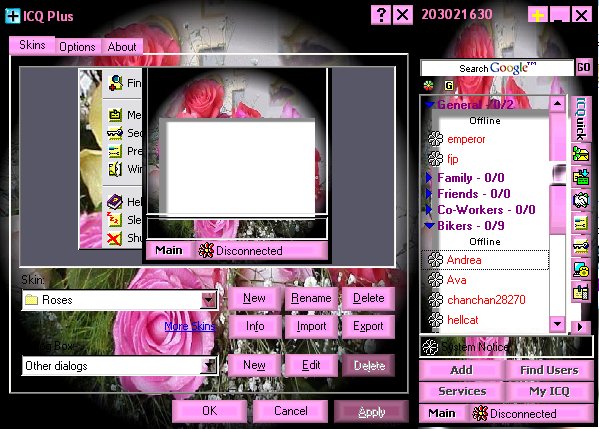Click the Add button in contact list
The height and width of the screenshot is (429, 599).
click(x=461, y=370)
